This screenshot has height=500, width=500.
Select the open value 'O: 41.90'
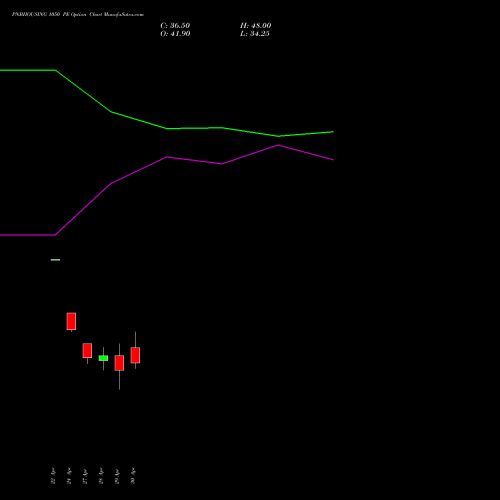pyautogui.click(x=175, y=34)
